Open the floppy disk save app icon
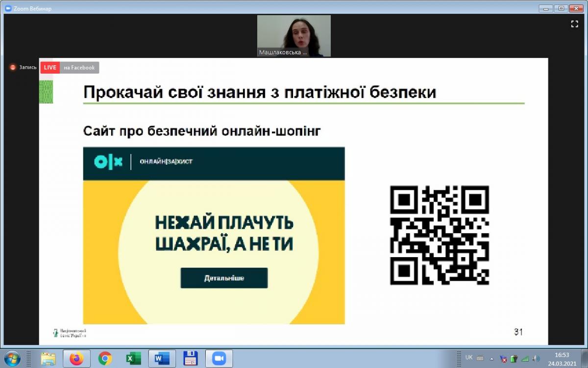Screen dimensions: 588x368 point(190,359)
